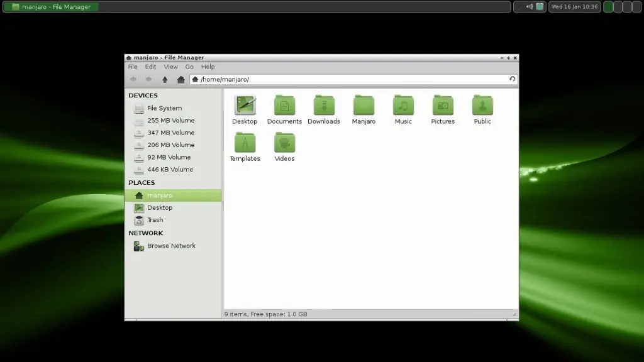Screen dimensions: 644x362
Task: Open the Desktop folder icon in main pane
Action: 245,109
